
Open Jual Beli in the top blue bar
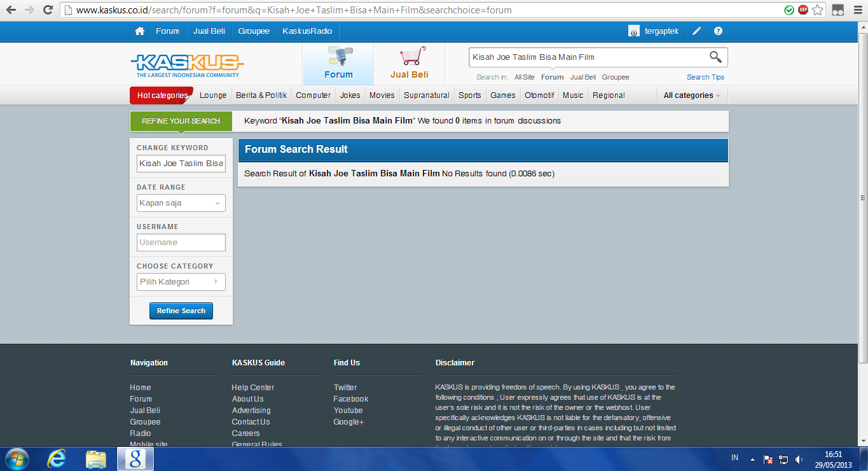click(x=209, y=31)
